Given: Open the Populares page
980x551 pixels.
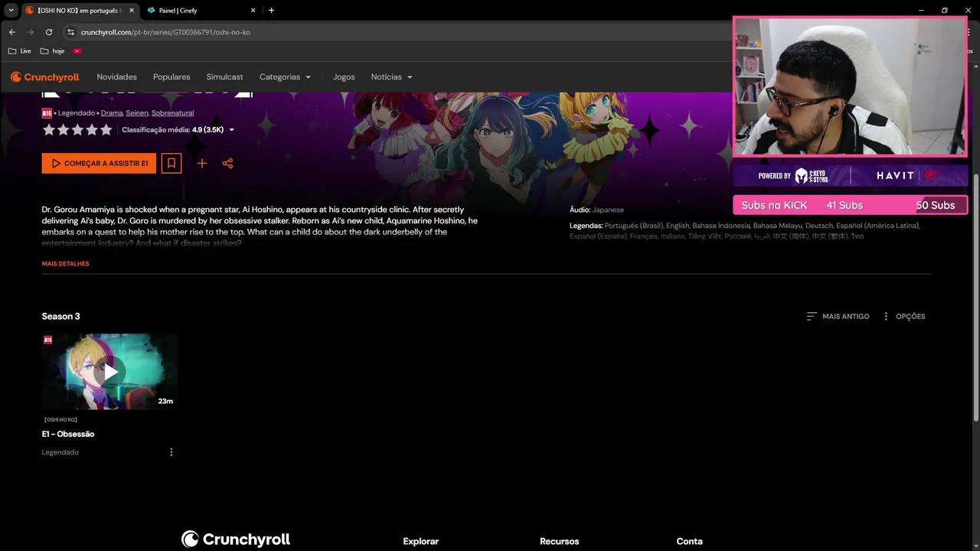Looking at the screenshot, I should tap(171, 77).
